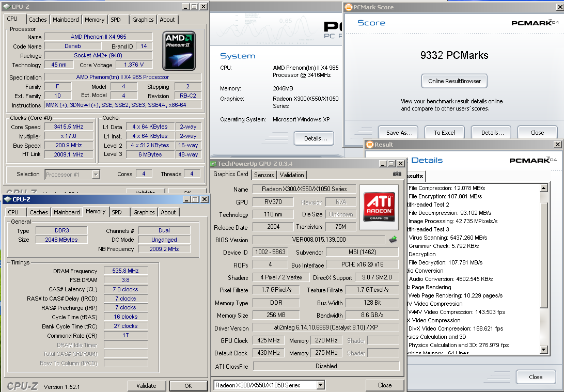The width and height of the screenshot is (564, 392).
Task: Click the BIOS save chip icon in GPU-Z
Action: click(x=393, y=240)
